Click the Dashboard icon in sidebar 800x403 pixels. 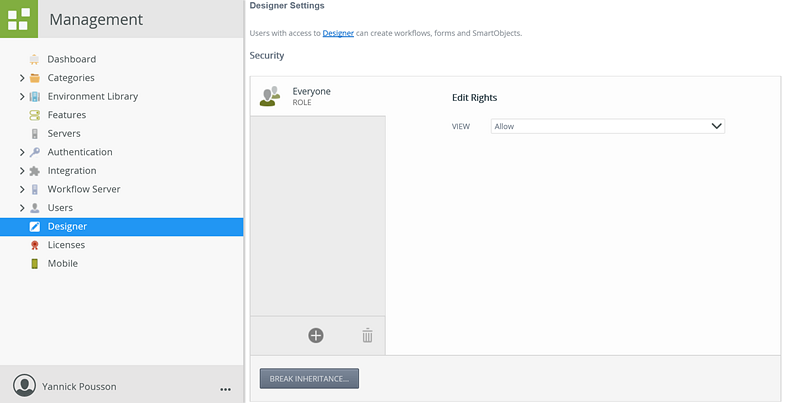pos(35,59)
